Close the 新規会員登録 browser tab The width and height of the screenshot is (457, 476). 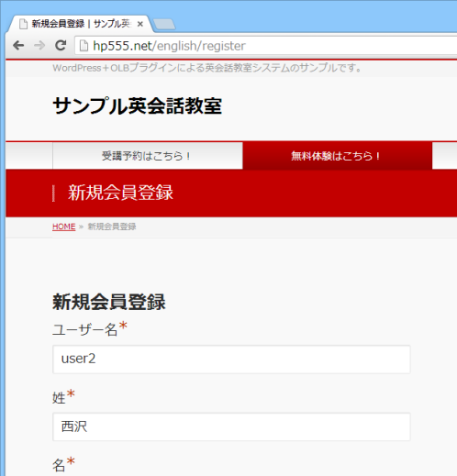point(140,24)
